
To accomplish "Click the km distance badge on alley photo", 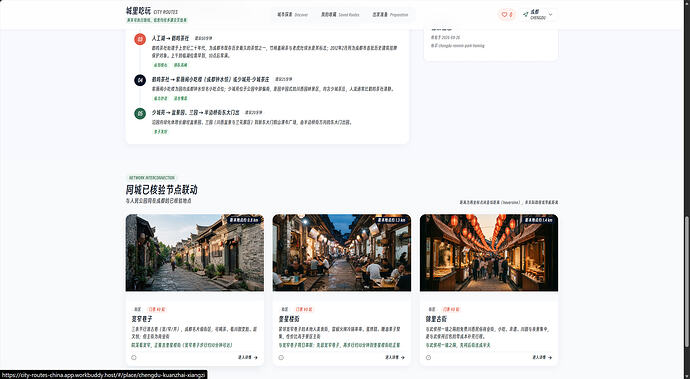I will point(244,220).
